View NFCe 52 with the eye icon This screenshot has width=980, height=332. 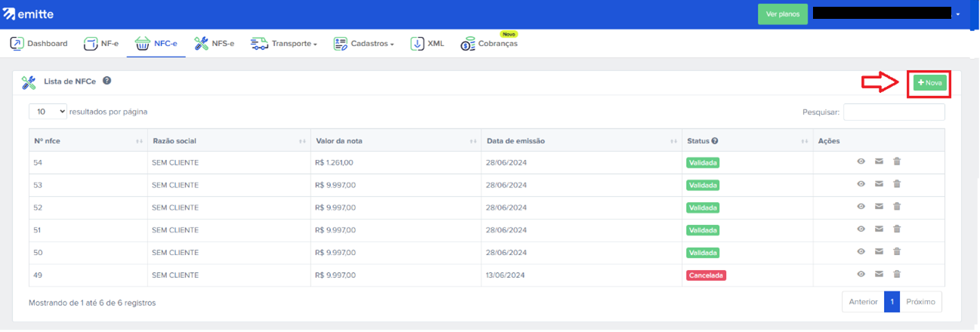[861, 207]
